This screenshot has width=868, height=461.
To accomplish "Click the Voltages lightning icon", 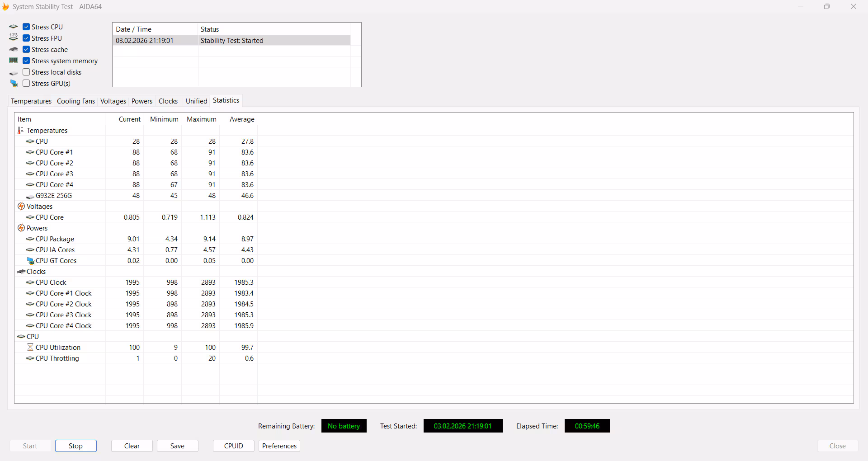I will [21, 207].
